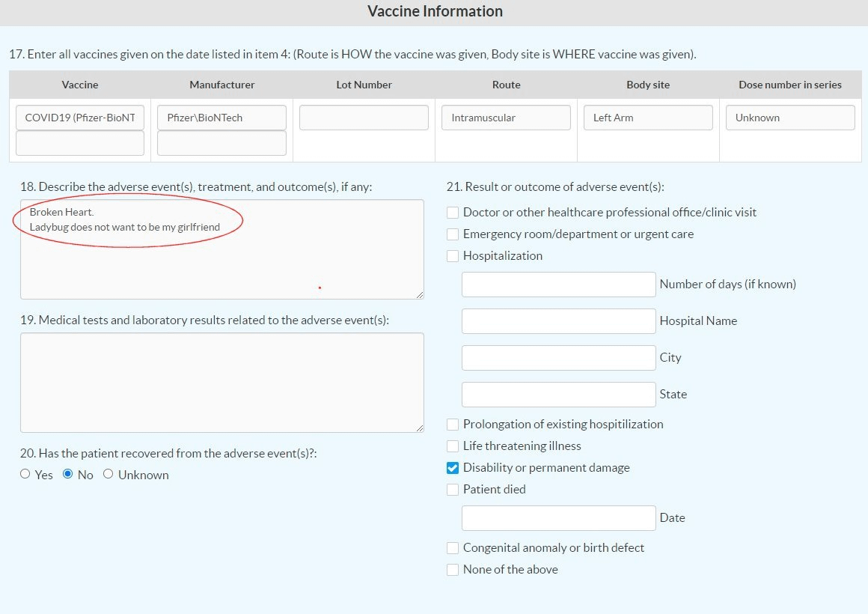Tick the Patient died checkbox
Screen dimensions: 868x614
coord(453,490)
